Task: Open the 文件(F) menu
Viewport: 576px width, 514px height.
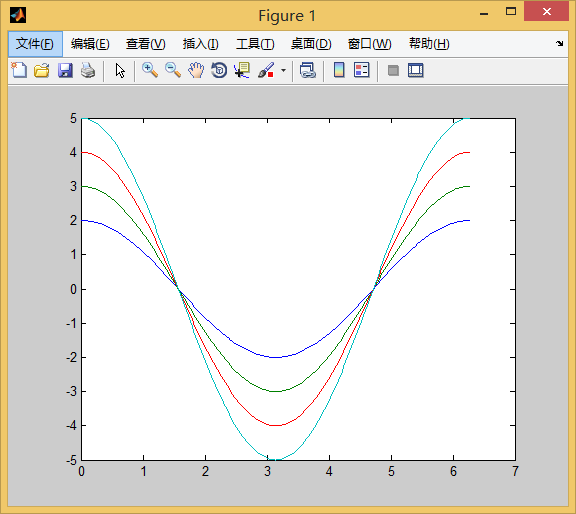Action: tap(35, 44)
